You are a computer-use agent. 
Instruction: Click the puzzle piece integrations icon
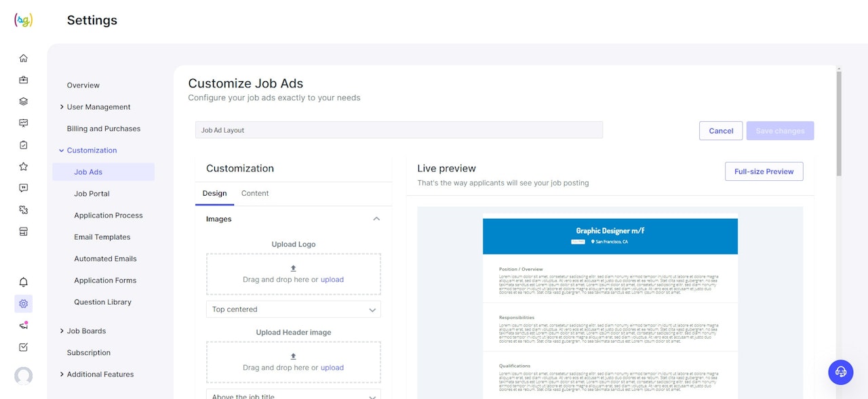(24, 210)
